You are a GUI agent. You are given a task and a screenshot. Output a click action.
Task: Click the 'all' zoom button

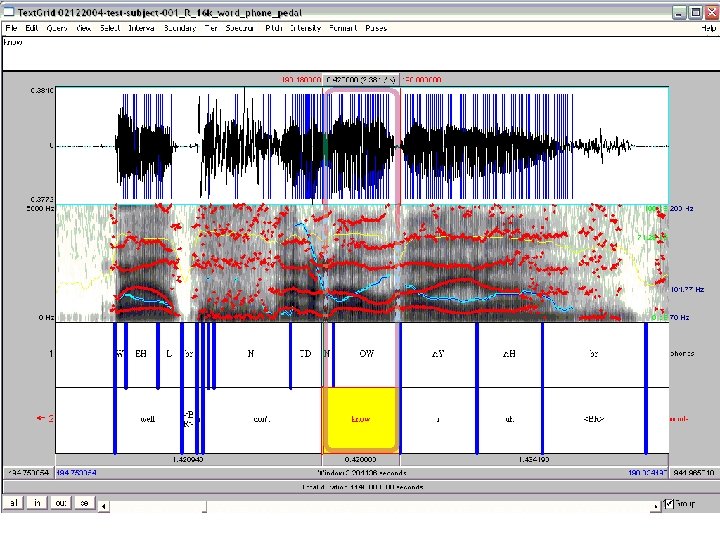[x=14, y=503]
